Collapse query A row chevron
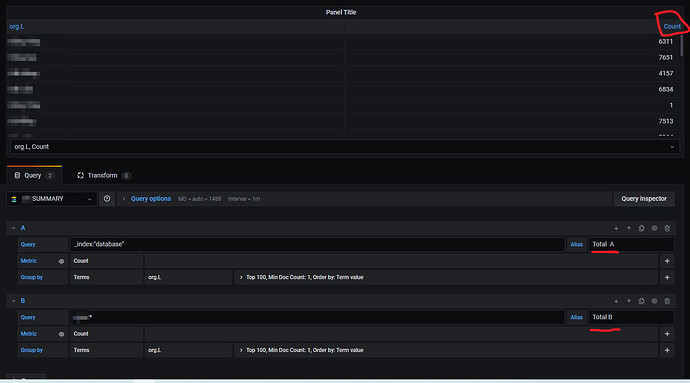Screen dimensions: 690x383 click(x=13, y=228)
